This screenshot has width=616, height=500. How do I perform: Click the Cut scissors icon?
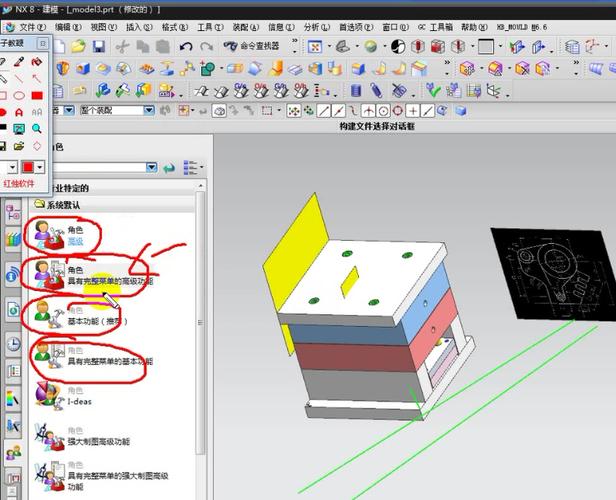click(123, 47)
